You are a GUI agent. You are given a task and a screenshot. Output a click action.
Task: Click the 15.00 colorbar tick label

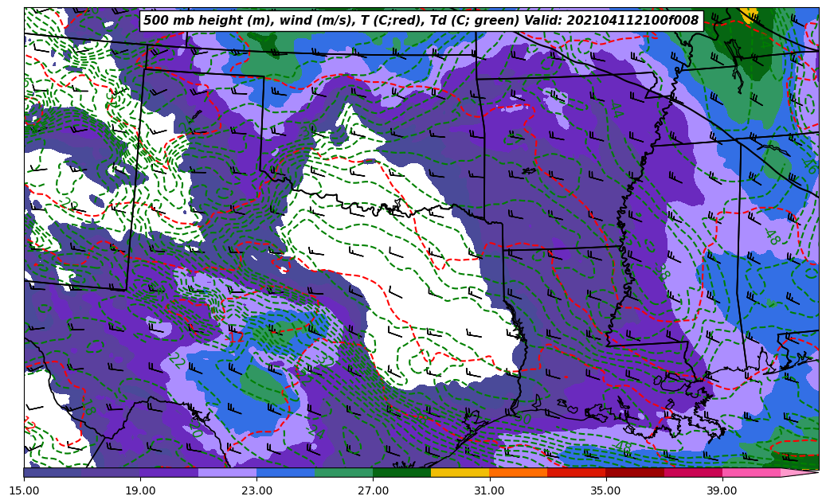[x=24, y=491]
